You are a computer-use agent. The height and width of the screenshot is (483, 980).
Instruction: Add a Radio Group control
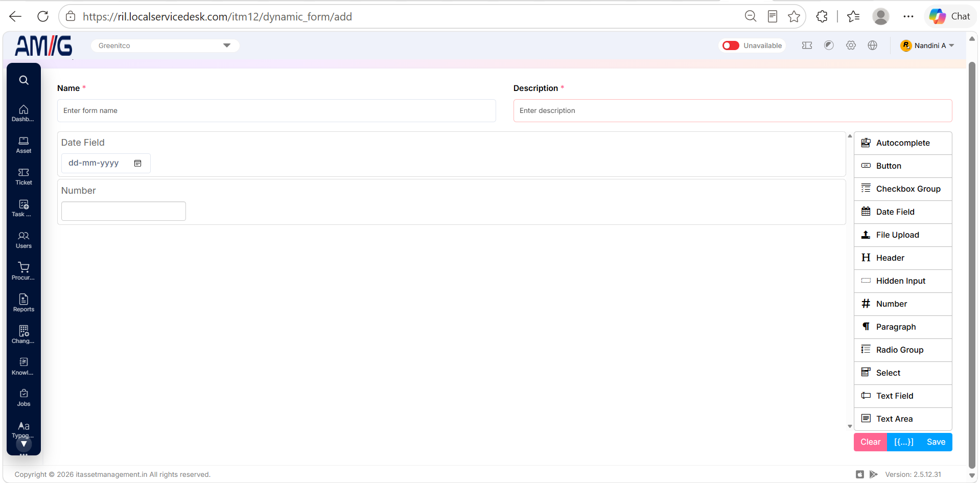903,350
